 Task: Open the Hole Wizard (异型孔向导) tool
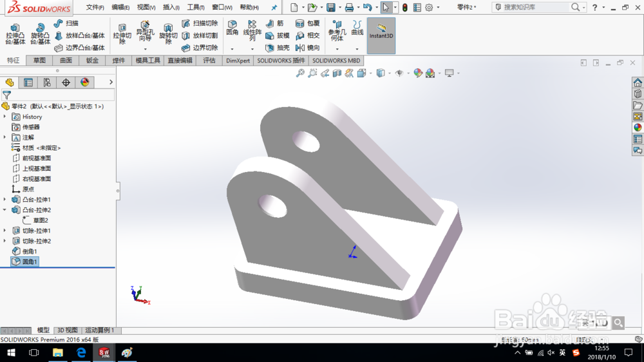pyautogui.click(x=145, y=32)
